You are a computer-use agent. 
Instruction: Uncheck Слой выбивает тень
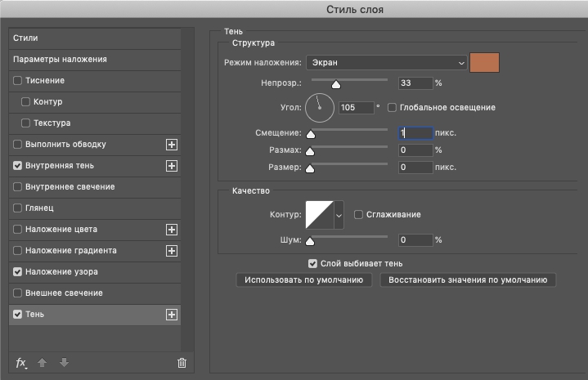tap(312, 264)
